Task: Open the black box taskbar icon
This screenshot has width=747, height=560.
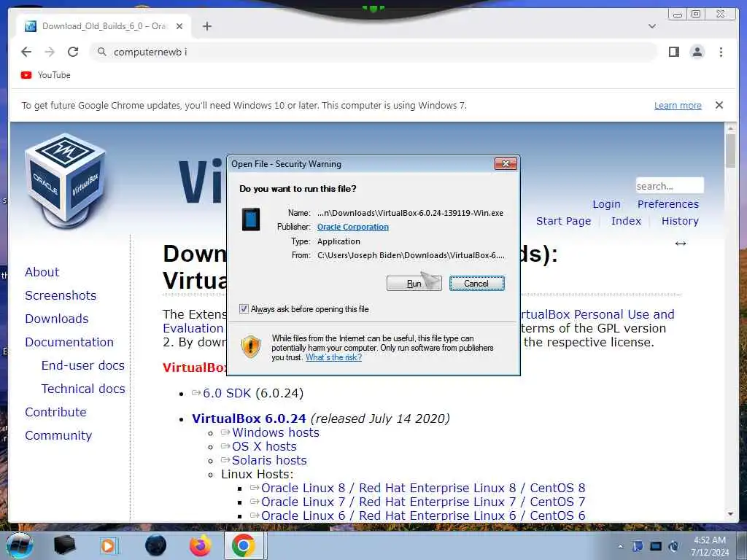Action: pos(64,545)
